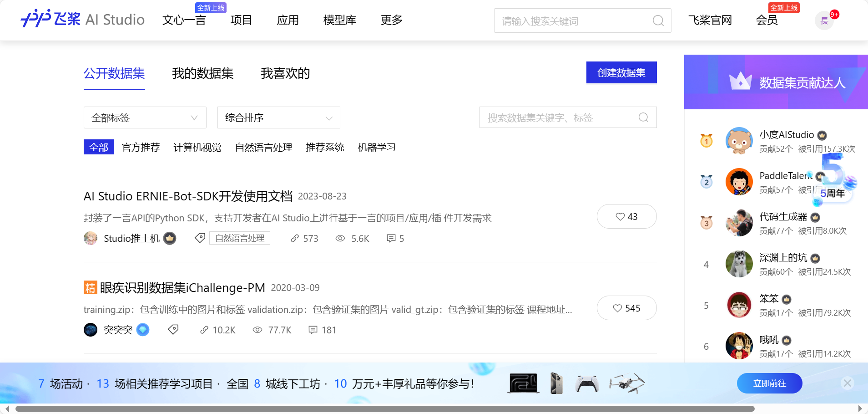Filter by 机器学习 category
The height and width of the screenshot is (414, 868).
tap(377, 147)
